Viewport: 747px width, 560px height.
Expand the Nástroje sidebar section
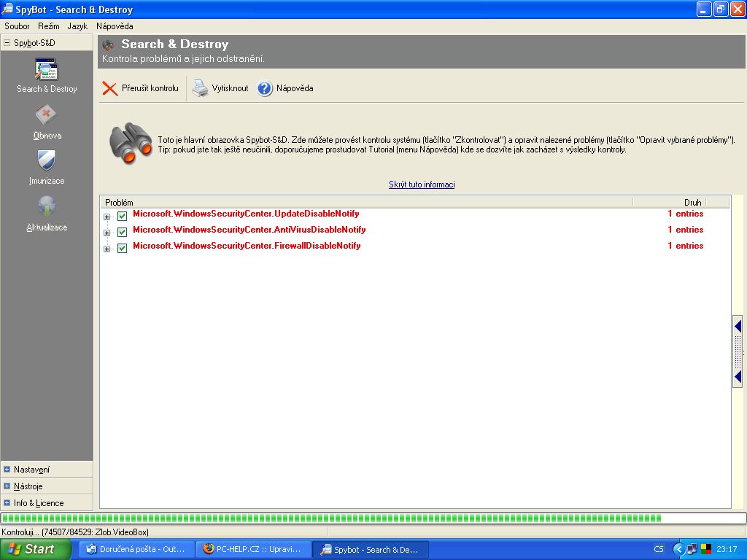point(7,486)
